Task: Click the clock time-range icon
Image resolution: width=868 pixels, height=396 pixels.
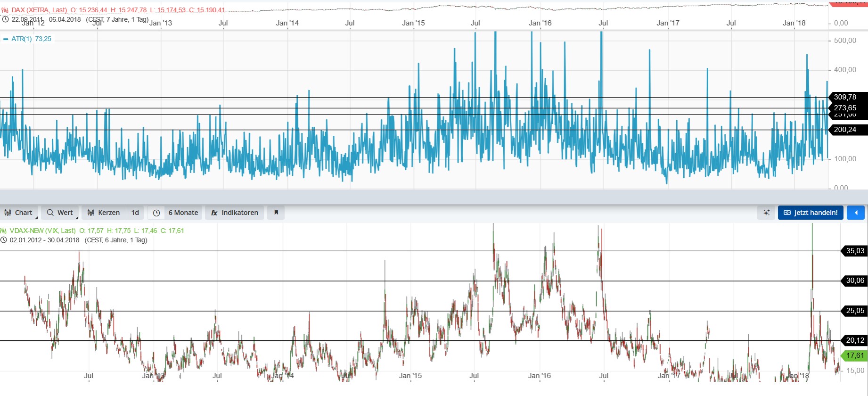Action: pyautogui.click(x=156, y=213)
